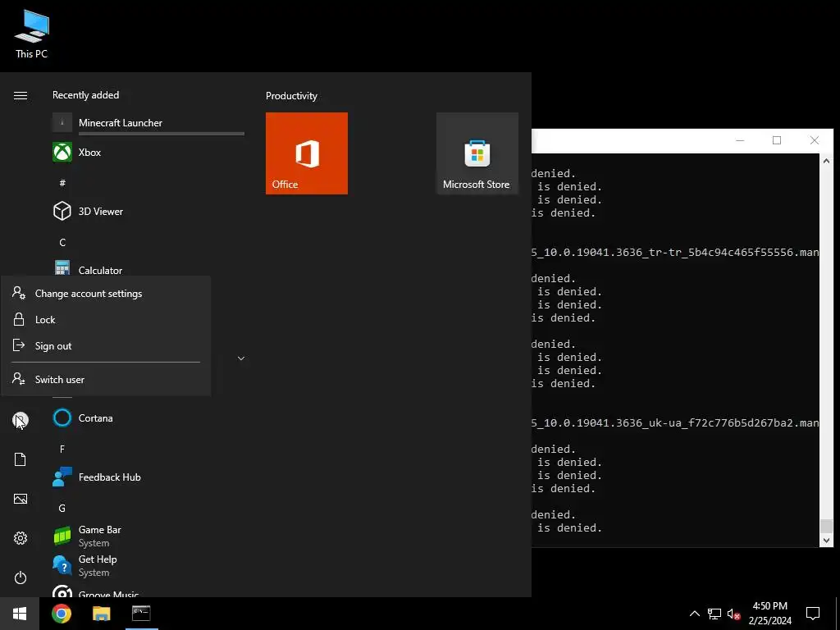Viewport: 840px width, 630px height.
Task: Open Documents from the Start sidebar
Action: tap(21, 459)
